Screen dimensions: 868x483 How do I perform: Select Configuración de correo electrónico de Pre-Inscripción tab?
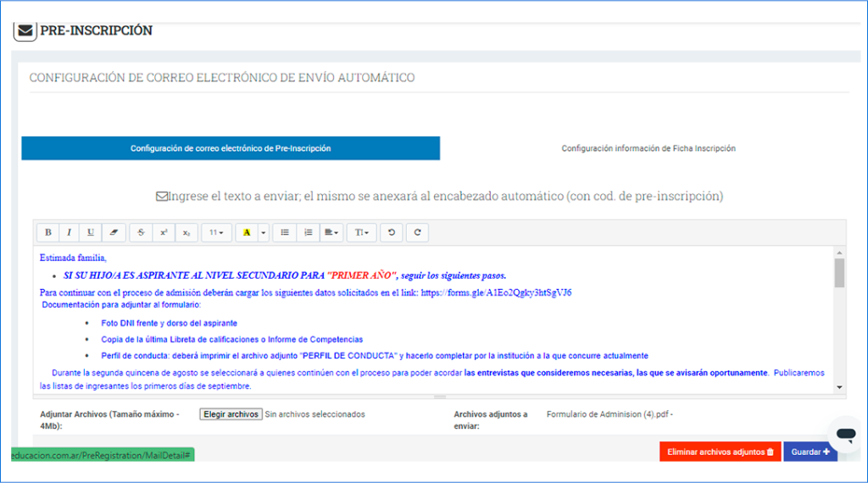(231, 148)
